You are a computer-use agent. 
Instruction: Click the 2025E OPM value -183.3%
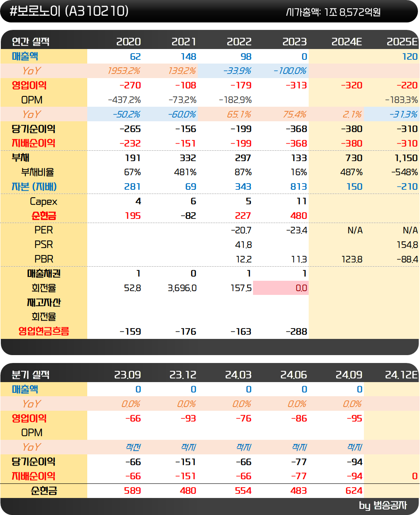pos(401,100)
